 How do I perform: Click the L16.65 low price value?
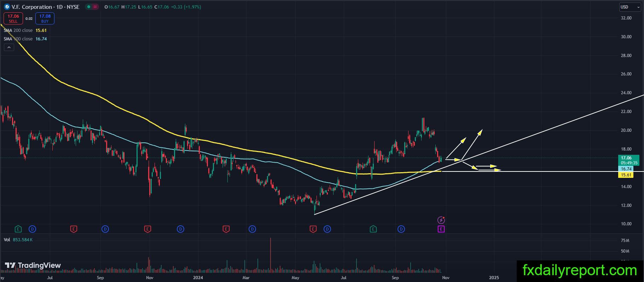pos(145,7)
